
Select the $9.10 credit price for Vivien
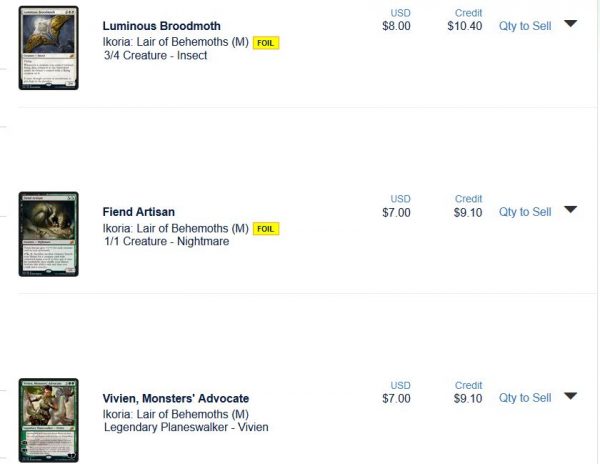[x=468, y=398]
